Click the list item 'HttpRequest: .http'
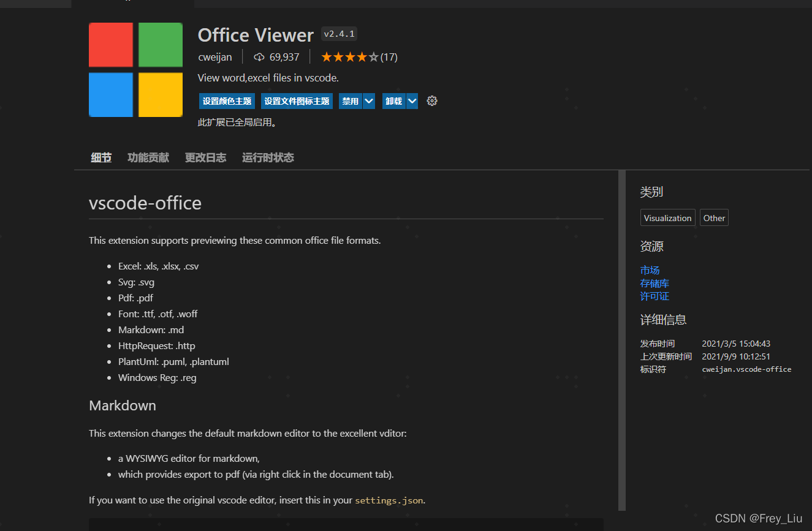Screen dimensions: 812x531 coord(157,346)
